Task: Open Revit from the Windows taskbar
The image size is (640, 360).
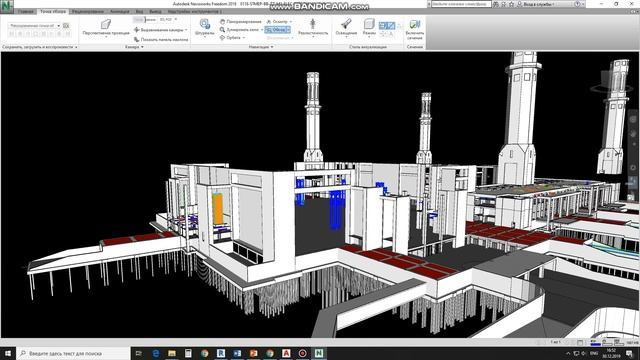Action: click(x=221, y=353)
